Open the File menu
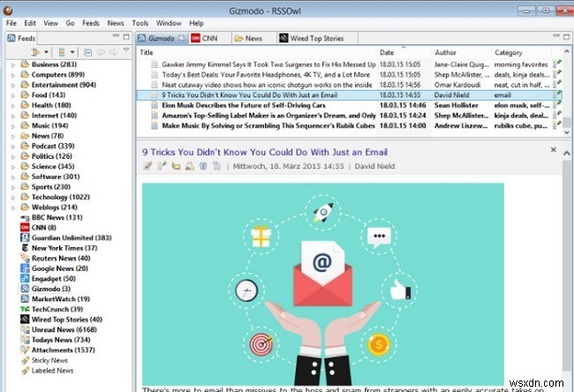This screenshot has width=574, height=392. tap(11, 23)
